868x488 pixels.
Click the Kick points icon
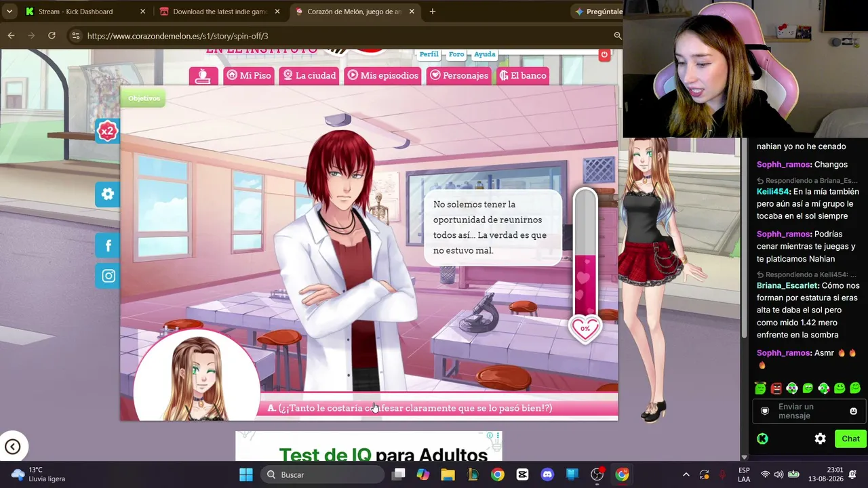tap(762, 439)
